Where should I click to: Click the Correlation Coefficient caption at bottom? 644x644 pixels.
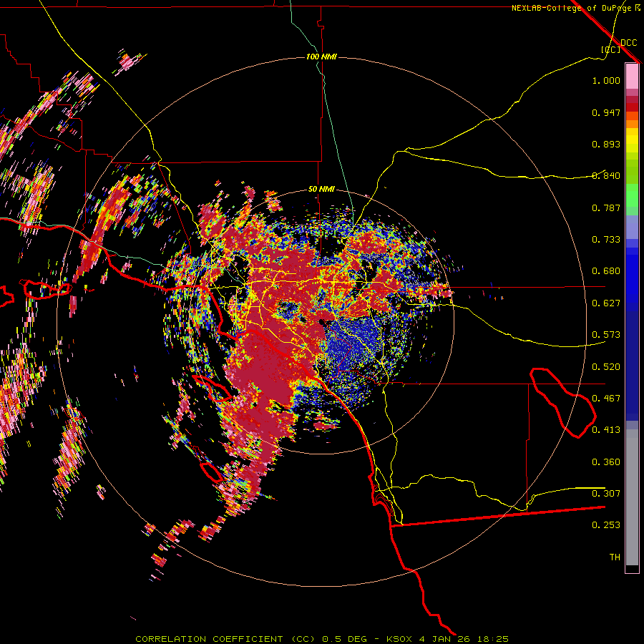coord(322,639)
